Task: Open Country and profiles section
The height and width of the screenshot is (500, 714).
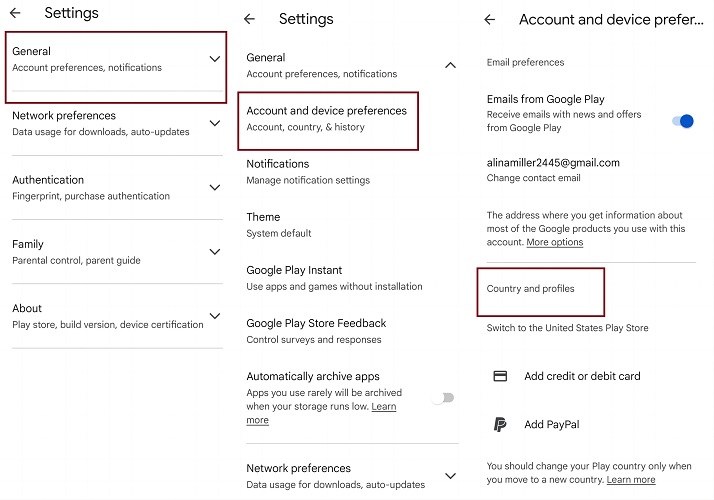Action: click(531, 289)
